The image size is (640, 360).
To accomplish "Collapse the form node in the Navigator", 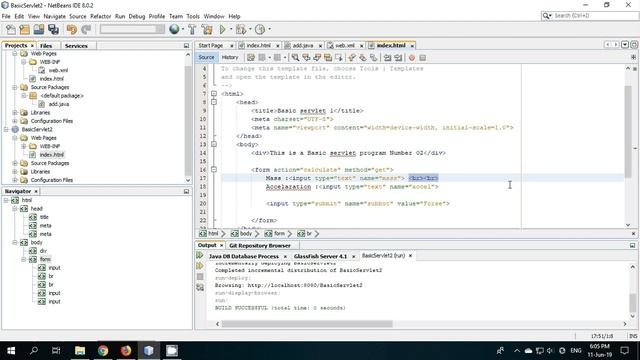I will [x=24, y=259].
